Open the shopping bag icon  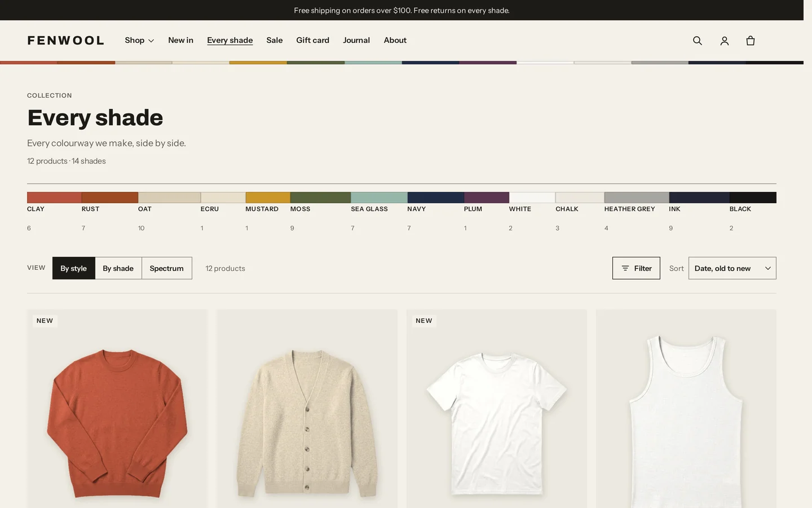(751, 41)
